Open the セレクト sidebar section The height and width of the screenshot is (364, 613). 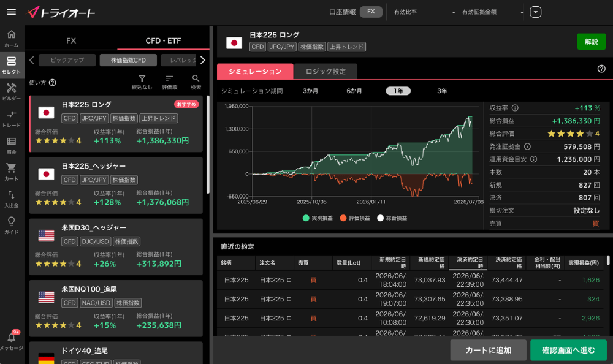coord(11,66)
